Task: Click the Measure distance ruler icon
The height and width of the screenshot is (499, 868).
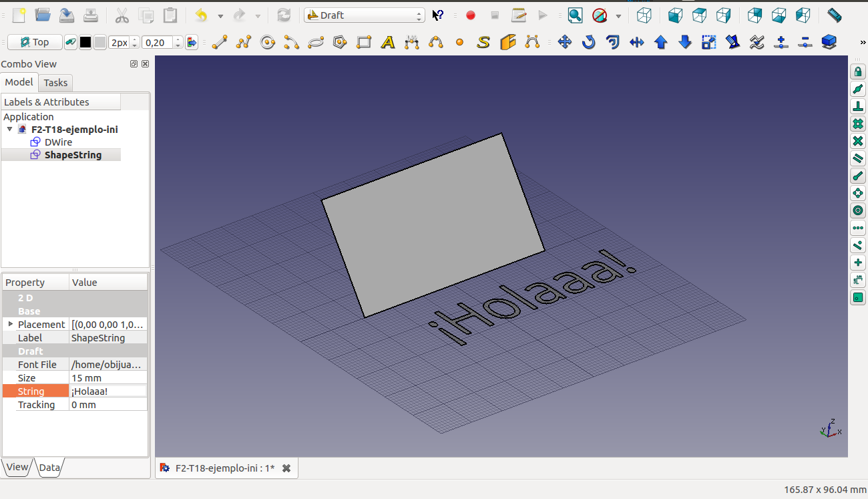Action: (834, 15)
